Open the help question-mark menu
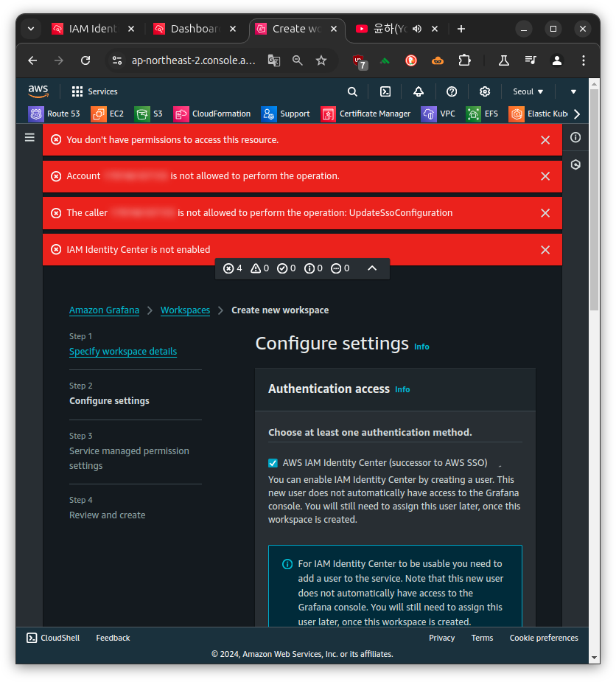This screenshot has width=616, height=682. (x=452, y=91)
